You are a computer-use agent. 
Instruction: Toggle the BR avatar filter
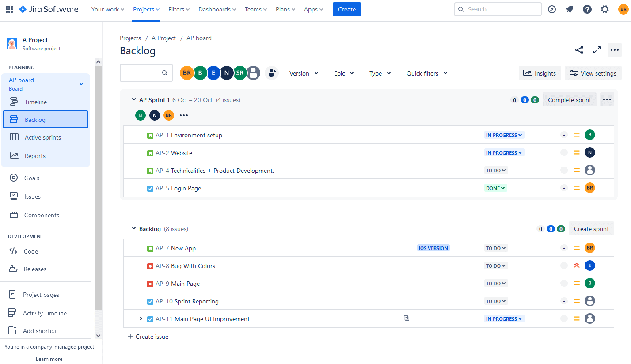coord(186,72)
